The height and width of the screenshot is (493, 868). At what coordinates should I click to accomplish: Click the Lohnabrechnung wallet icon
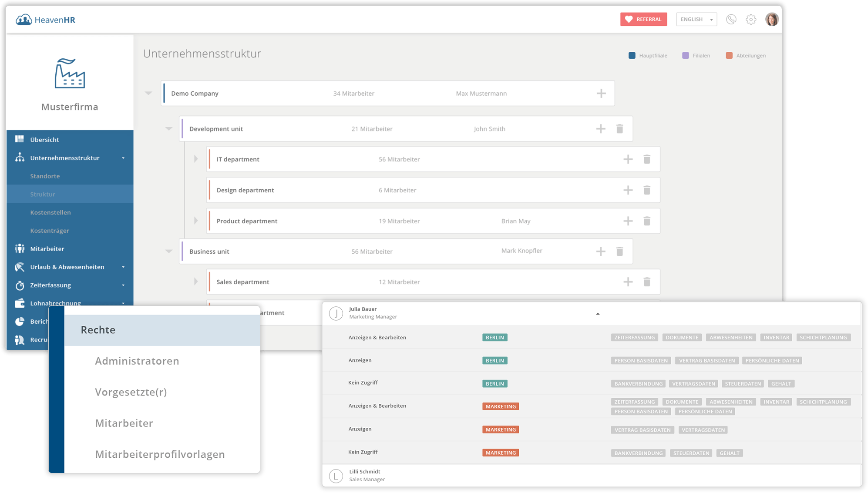(20, 303)
